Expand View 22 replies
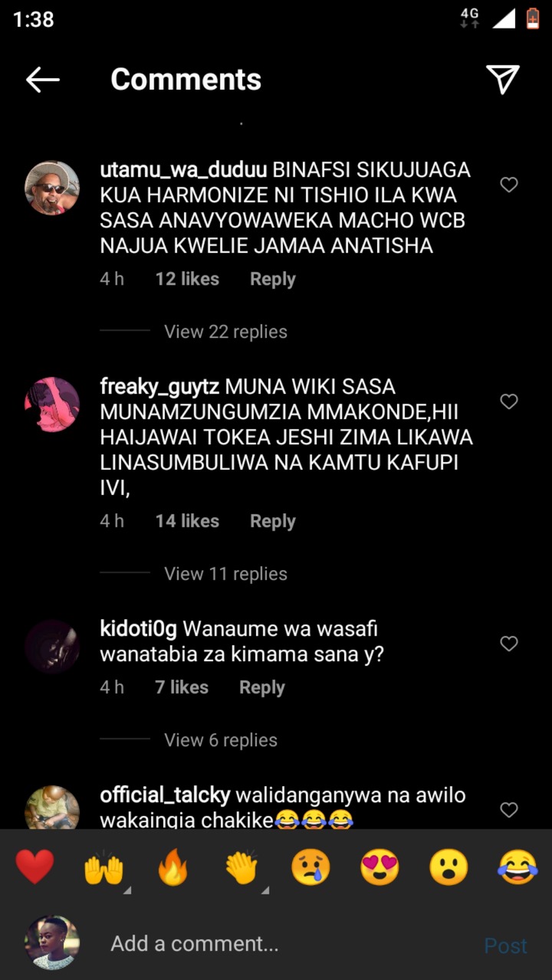 coord(225,332)
